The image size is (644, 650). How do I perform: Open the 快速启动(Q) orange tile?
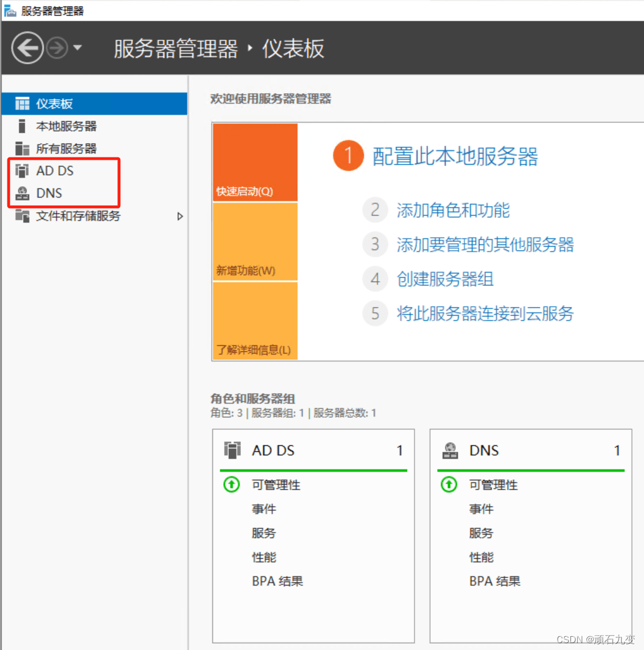(255, 162)
